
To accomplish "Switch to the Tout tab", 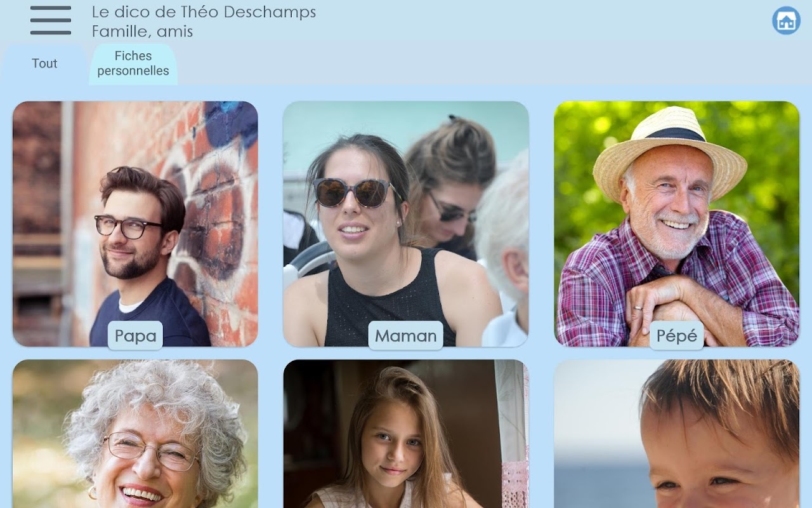I will pyautogui.click(x=44, y=63).
